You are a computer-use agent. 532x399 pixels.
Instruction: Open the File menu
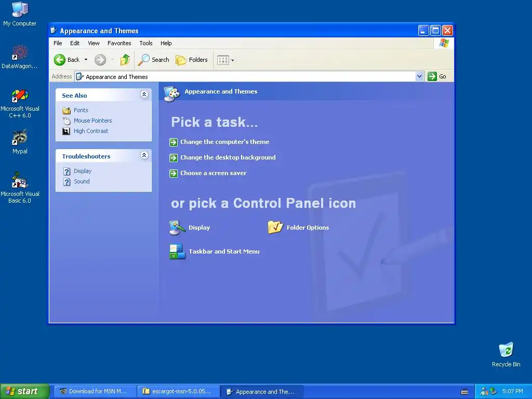point(58,43)
